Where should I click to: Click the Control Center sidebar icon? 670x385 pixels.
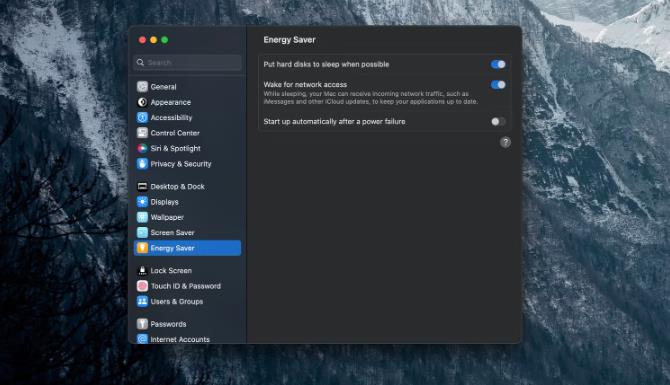142,133
